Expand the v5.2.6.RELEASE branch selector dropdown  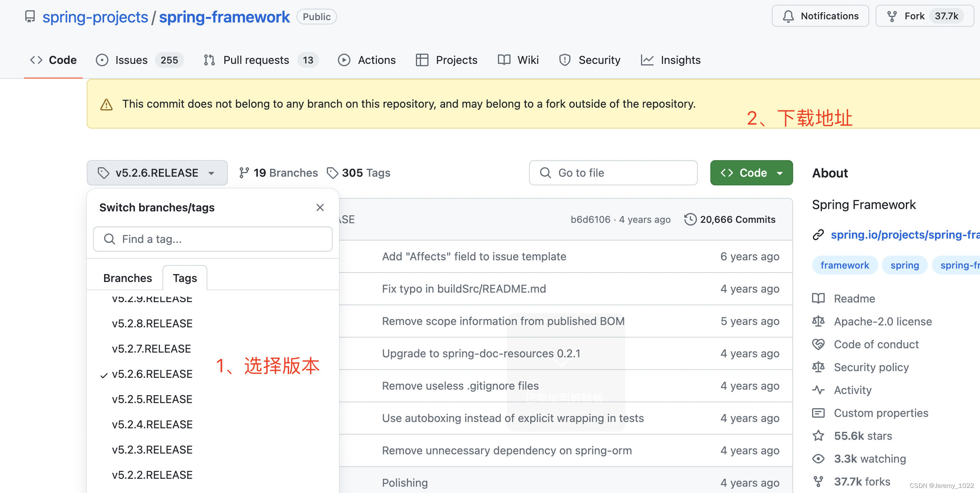coord(157,173)
